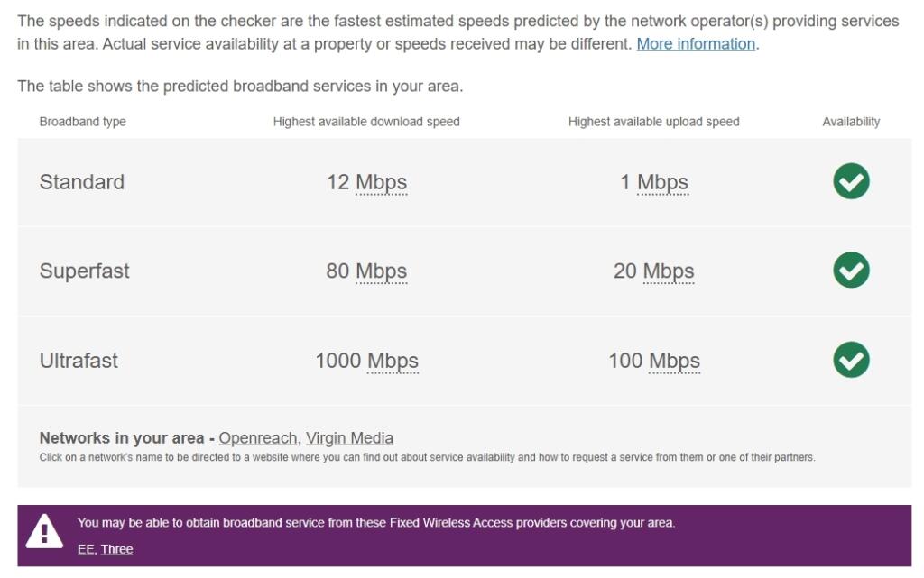Click Mbps abbreviation beside Ultrafast 100 upload
This screenshot has height=578, width=924.
(674, 361)
